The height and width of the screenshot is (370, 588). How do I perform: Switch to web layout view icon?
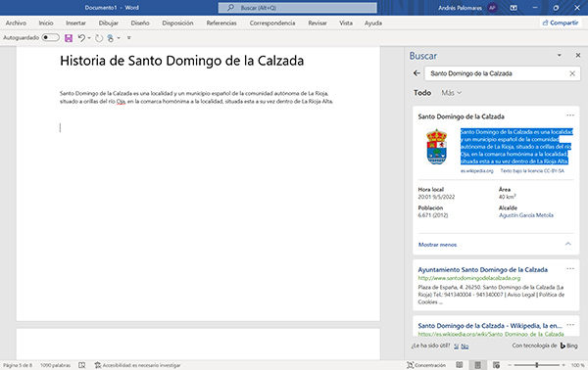496,365
